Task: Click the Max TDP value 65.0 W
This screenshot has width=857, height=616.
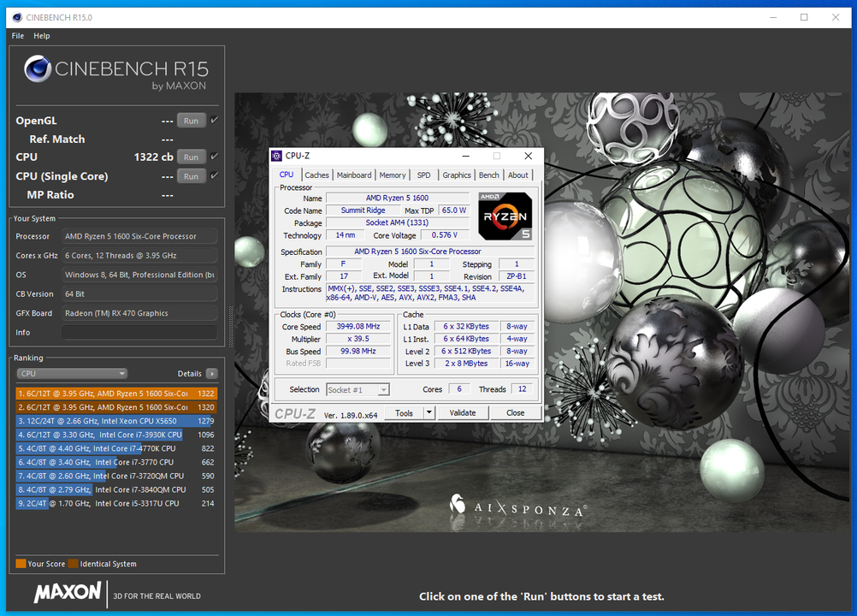Action: tap(453, 210)
